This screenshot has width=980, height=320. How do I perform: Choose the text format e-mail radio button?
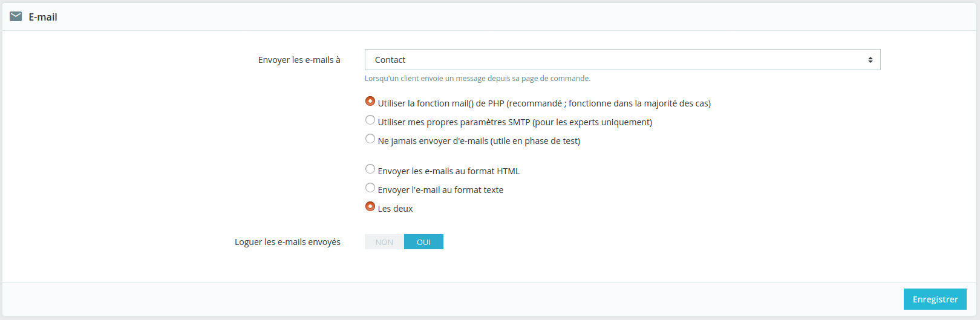click(370, 188)
